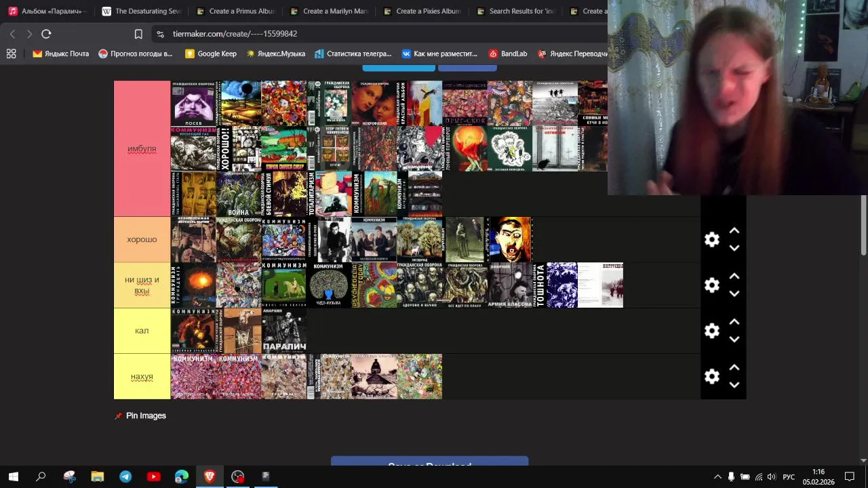Screen dimensions: 868x488
Task: Select the Боевой стимул album cover
Action: tap(284, 194)
